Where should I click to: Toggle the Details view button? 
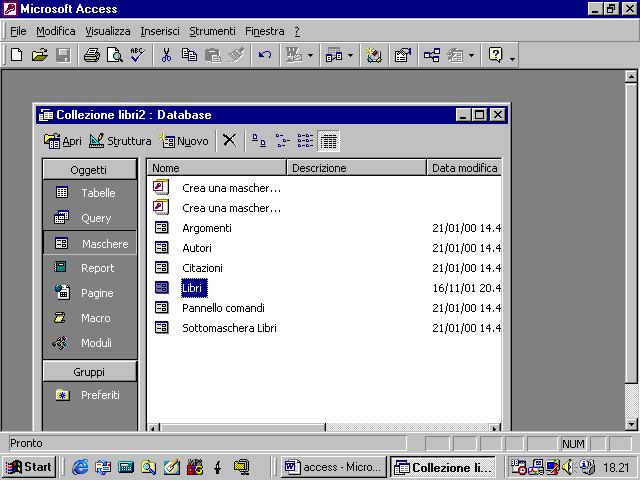click(x=329, y=140)
